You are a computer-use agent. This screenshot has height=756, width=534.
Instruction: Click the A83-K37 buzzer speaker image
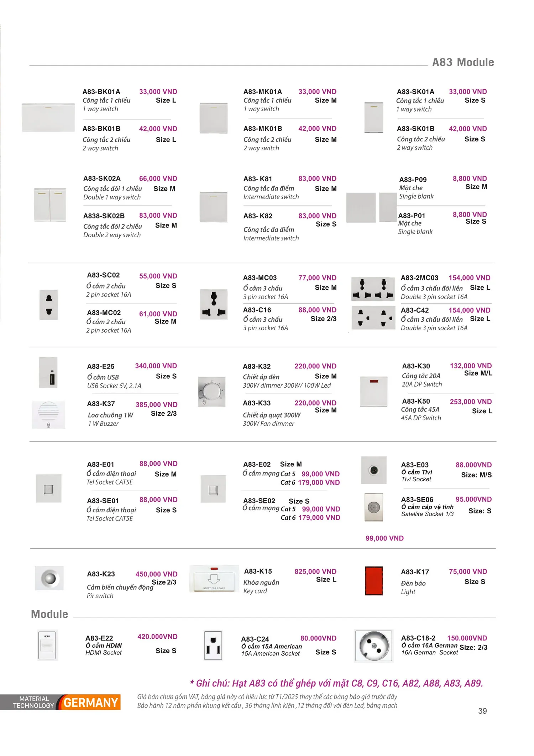click(48, 415)
